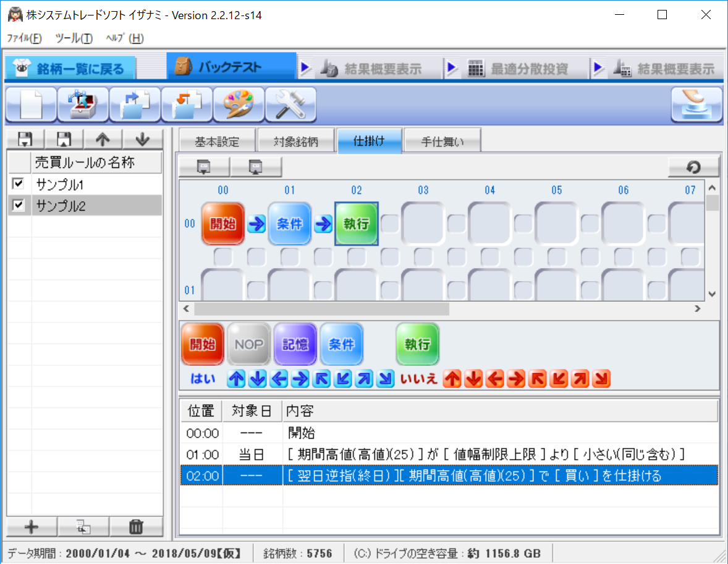This screenshot has width=728, height=564.
Task: Choose the blue はい right arrow
Action: pyautogui.click(x=300, y=379)
